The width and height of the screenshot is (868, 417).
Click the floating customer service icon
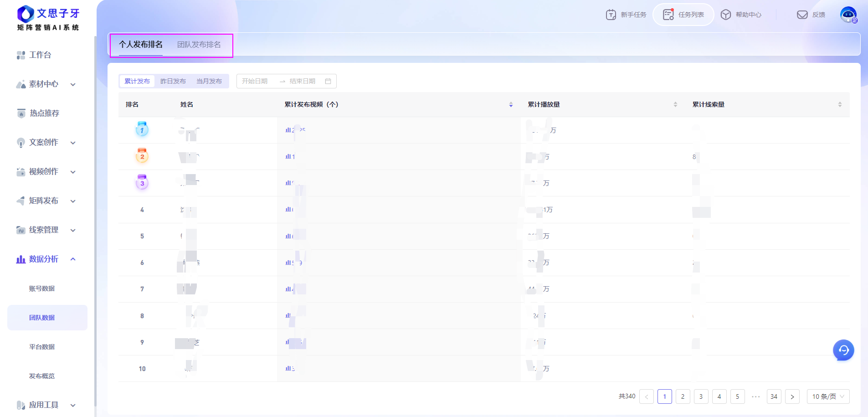[x=843, y=350]
